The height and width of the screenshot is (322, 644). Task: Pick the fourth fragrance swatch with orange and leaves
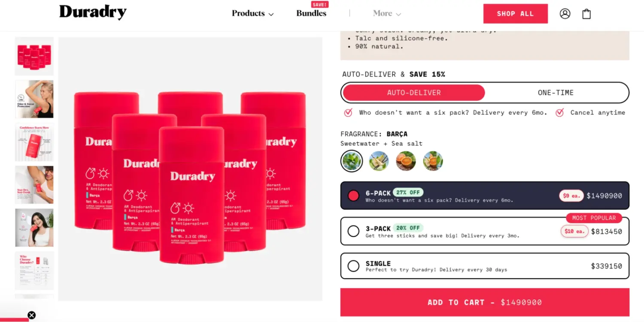pos(433,161)
